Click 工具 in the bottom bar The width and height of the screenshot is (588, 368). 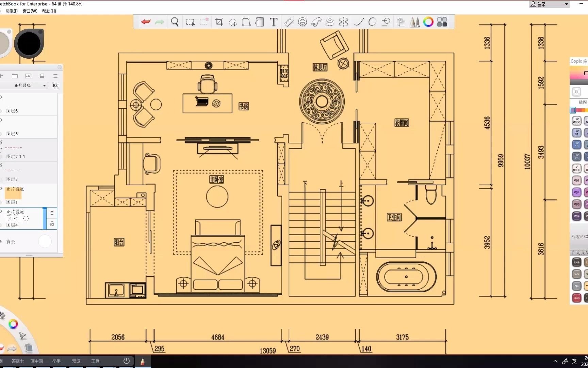[x=95, y=361]
